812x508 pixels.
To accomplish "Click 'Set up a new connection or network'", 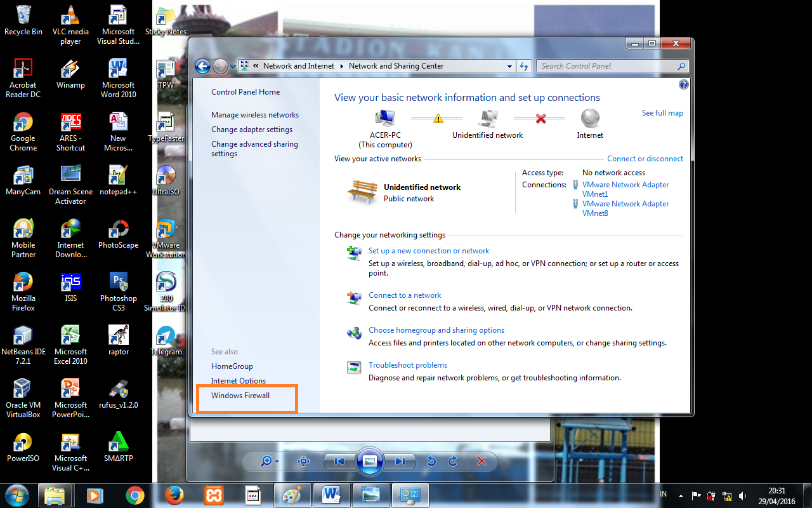I will pos(429,251).
